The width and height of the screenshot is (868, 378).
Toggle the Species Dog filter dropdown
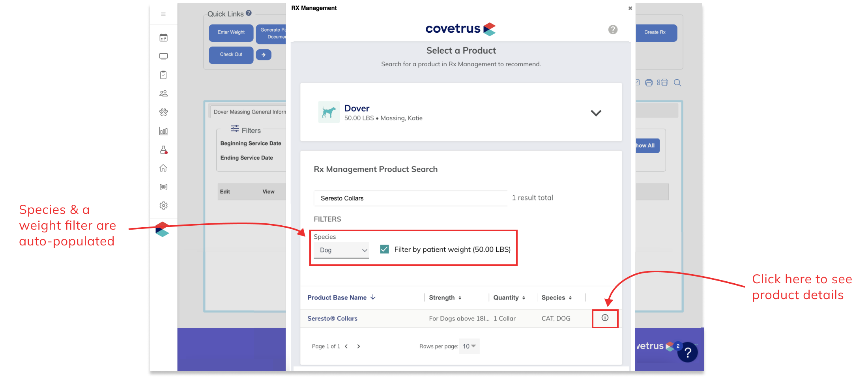pyautogui.click(x=341, y=250)
